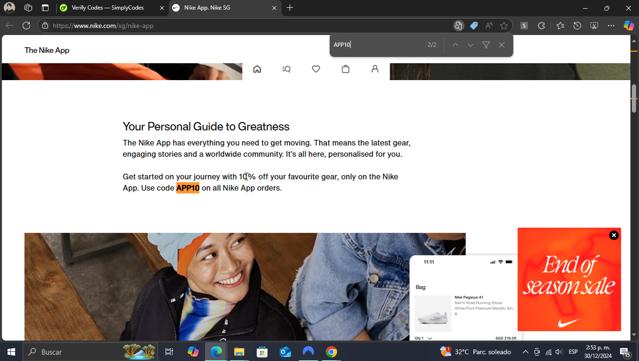This screenshot has height=361, width=639.
Task: Open read aloud in address bar
Action: click(x=489, y=26)
